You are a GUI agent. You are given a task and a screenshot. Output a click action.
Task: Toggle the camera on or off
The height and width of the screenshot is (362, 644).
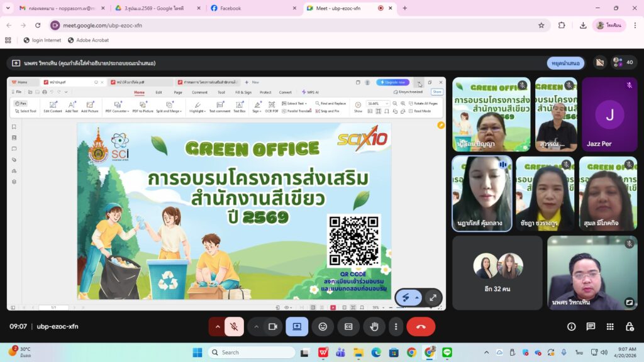click(x=273, y=327)
